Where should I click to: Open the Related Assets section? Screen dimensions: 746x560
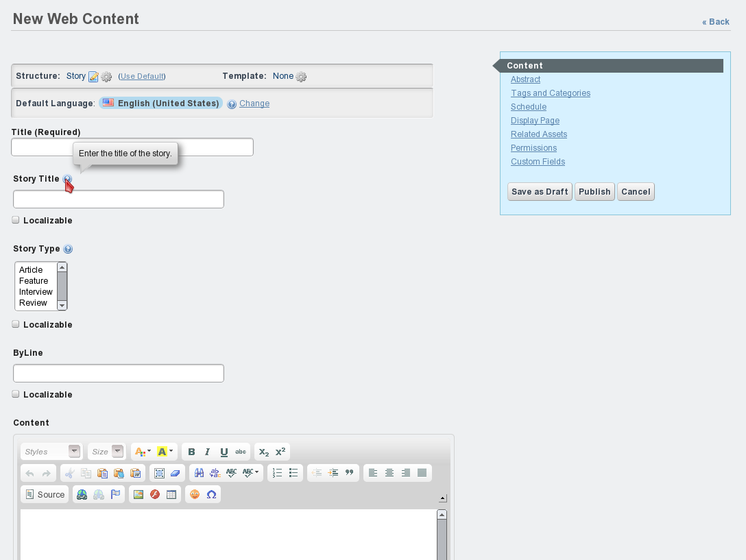[538, 134]
